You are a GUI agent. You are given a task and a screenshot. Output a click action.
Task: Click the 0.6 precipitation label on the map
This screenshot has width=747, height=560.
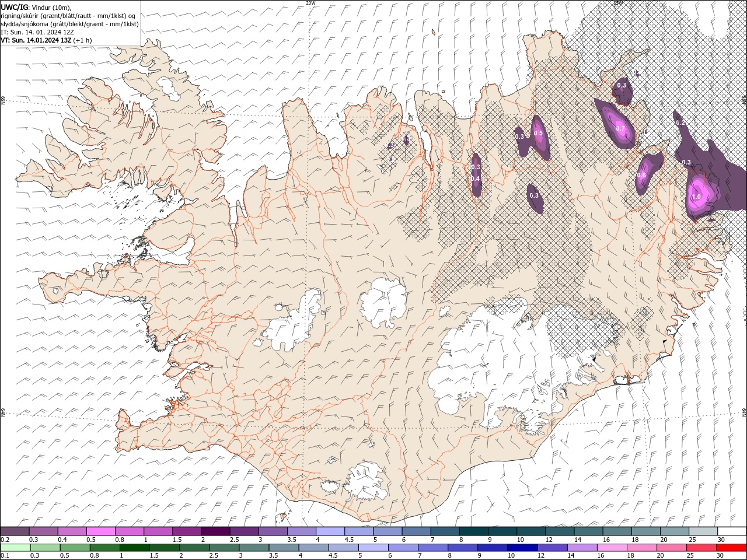(x=641, y=175)
